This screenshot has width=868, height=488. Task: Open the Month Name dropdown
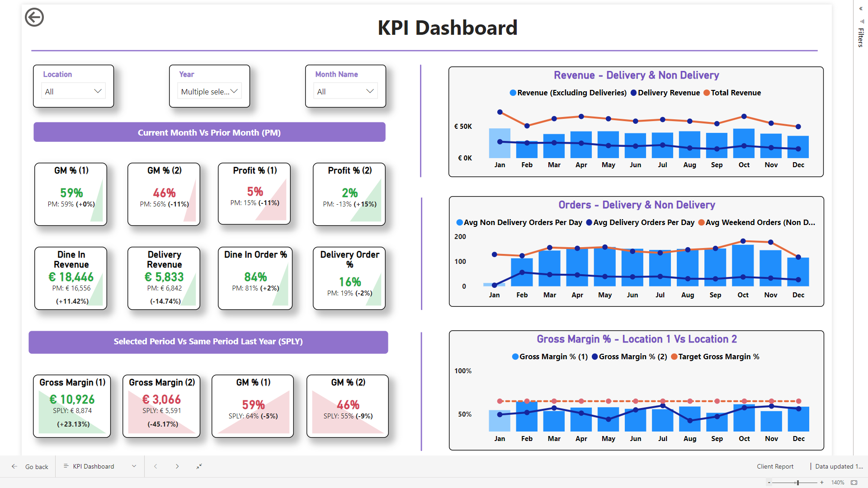click(x=369, y=91)
